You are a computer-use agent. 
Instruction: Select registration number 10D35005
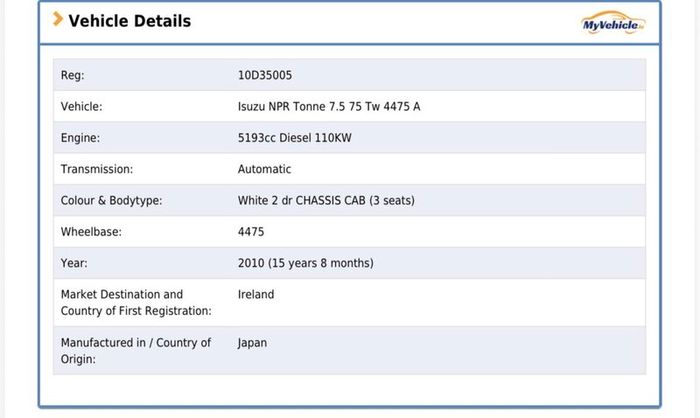coord(265,75)
